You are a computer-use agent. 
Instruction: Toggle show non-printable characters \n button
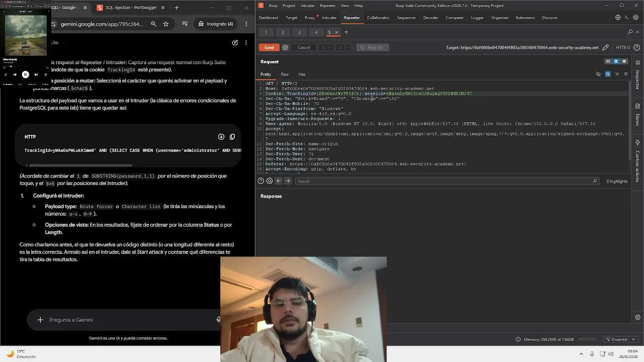pyautogui.click(x=617, y=74)
